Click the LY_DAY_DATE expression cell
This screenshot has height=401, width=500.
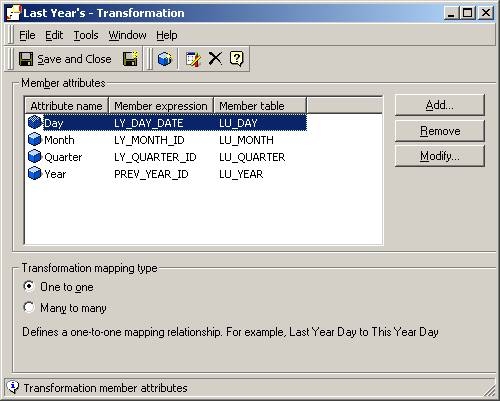click(x=149, y=123)
